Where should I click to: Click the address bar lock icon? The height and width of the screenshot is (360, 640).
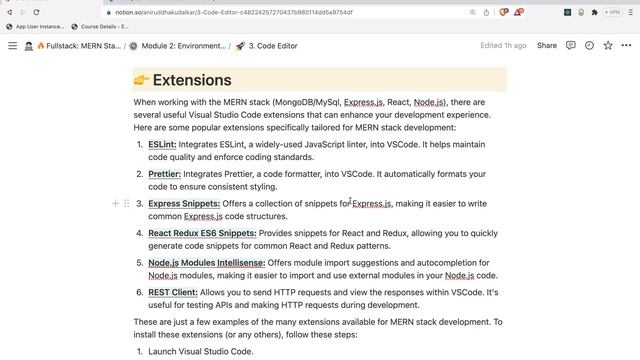pyautogui.click(x=109, y=12)
